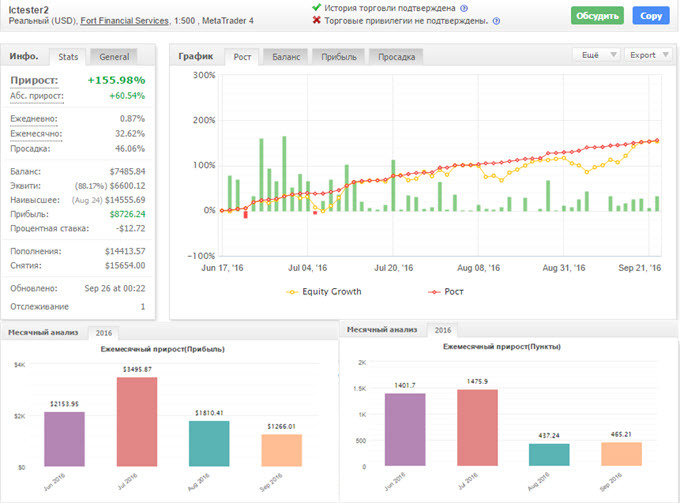This screenshot has width=680, height=503.
Task: Click the balance value $7485.84
Action: 128,172
